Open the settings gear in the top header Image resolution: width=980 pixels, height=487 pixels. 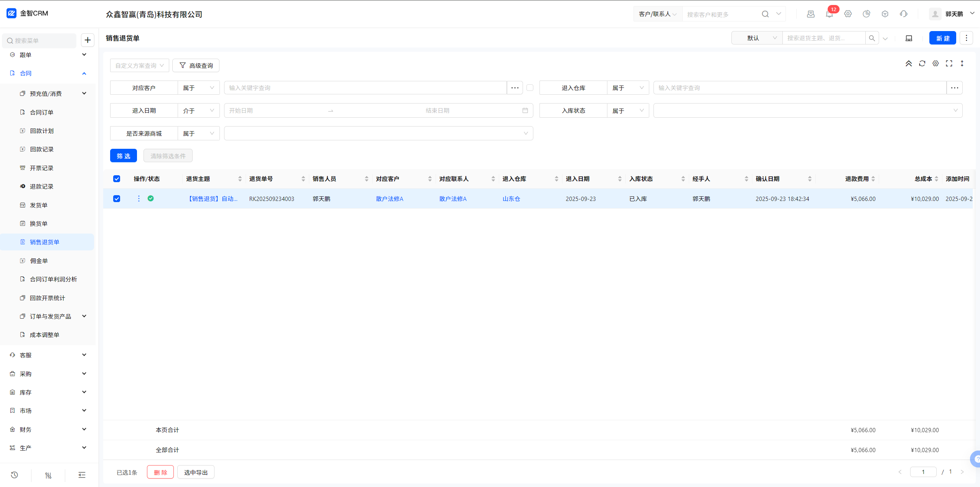(848, 14)
